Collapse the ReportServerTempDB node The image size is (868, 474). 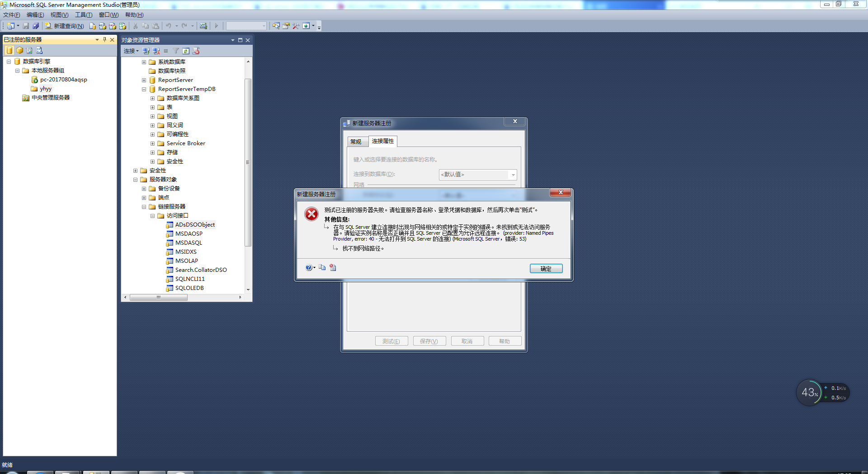(144, 89)
